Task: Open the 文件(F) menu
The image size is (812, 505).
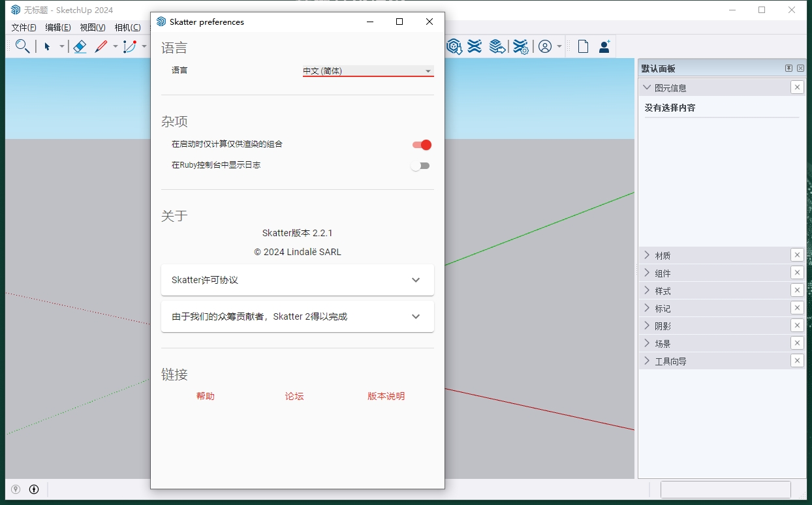Action: point(24,27)
